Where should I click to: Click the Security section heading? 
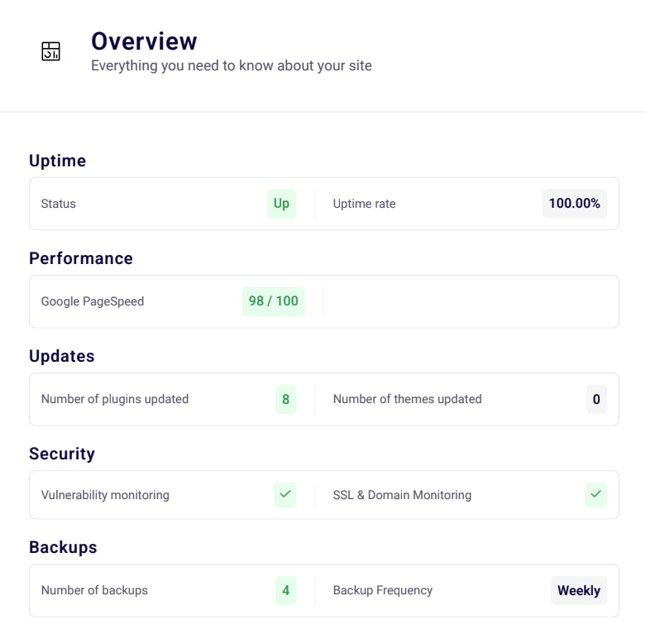point(62,454)
